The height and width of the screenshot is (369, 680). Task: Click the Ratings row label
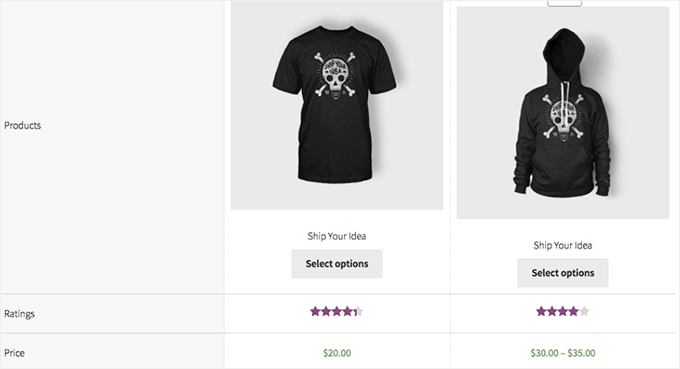point(20,314)
